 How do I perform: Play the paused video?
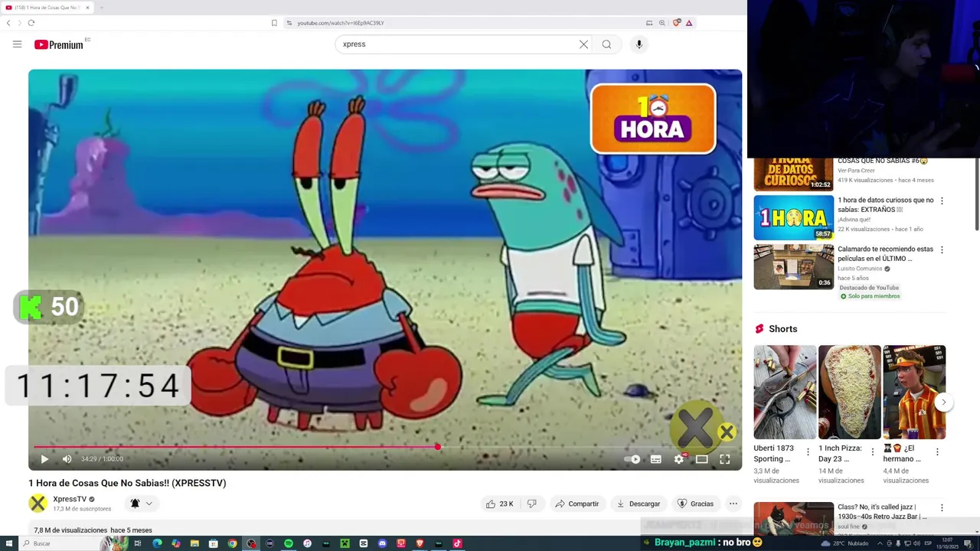pyautogui.click(x=44, y=459)
